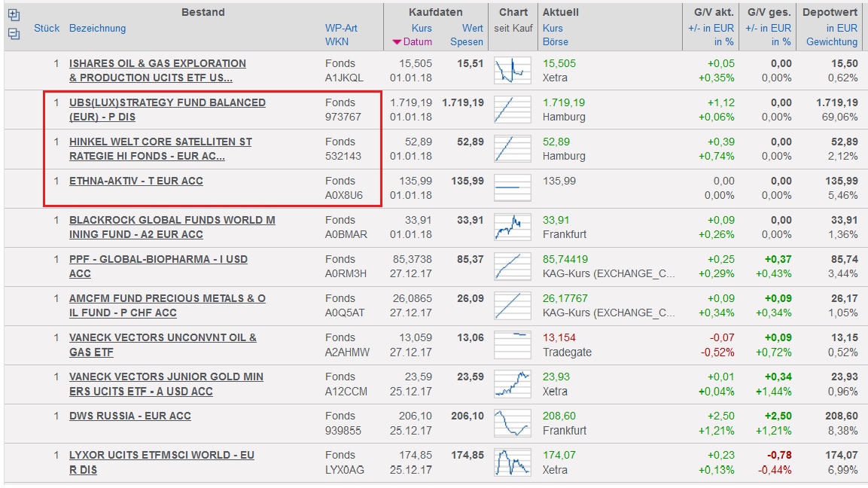868x488 pixels.
Task: Sort by WKN column header
Action: (x=337, y=42)
